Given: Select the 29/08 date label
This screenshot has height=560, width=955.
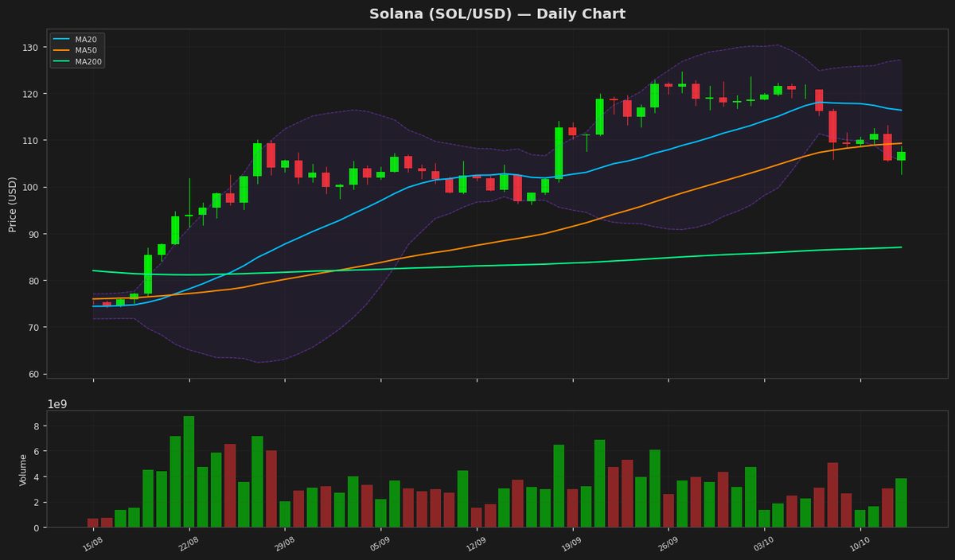Looking at the screenshot, I should pyautogui.click(x=283, y=544).
